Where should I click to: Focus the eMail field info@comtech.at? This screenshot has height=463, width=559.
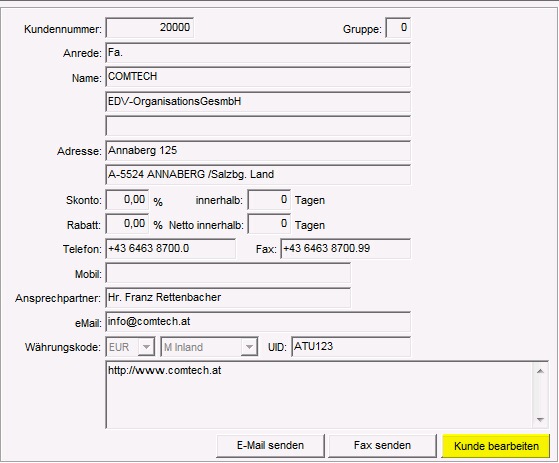258,322
